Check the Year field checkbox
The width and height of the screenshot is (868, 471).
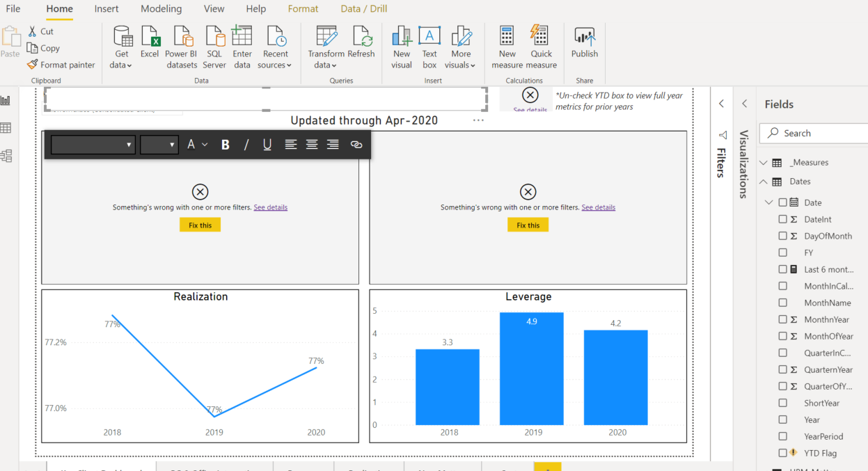click(x=783, y=420)
